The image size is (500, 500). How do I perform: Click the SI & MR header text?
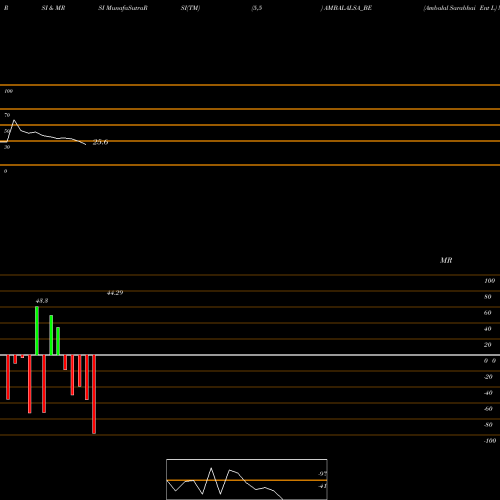tap(53, 8)
